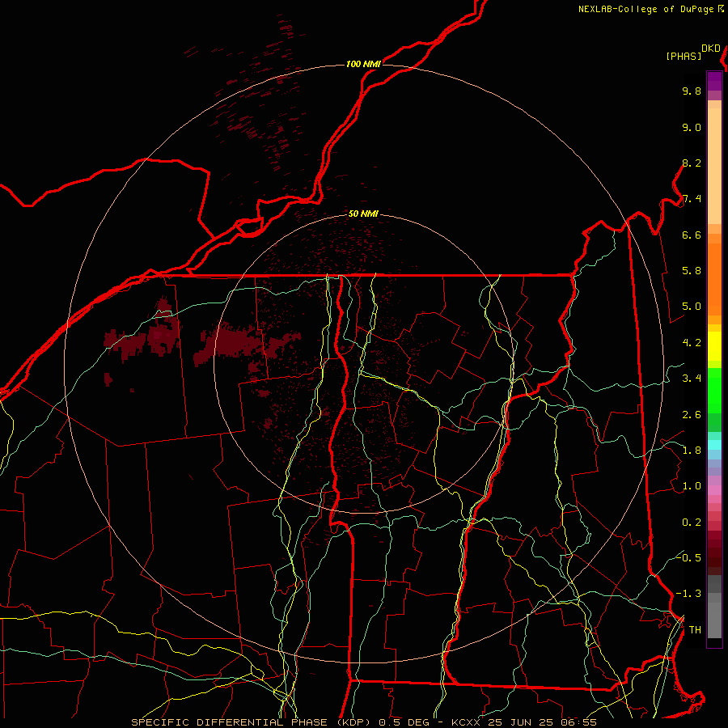Click the TH label at scale bottom

point(695,629)
